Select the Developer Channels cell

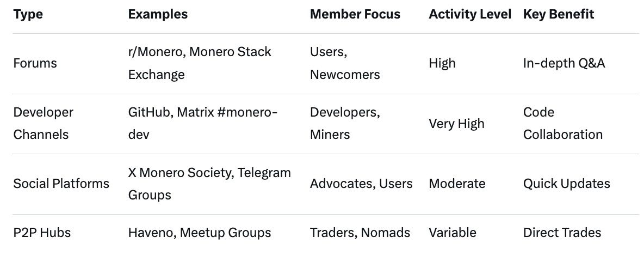(43, 123)
